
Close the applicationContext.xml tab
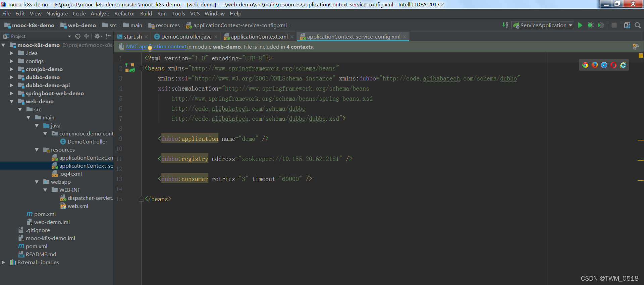point(292,37)
